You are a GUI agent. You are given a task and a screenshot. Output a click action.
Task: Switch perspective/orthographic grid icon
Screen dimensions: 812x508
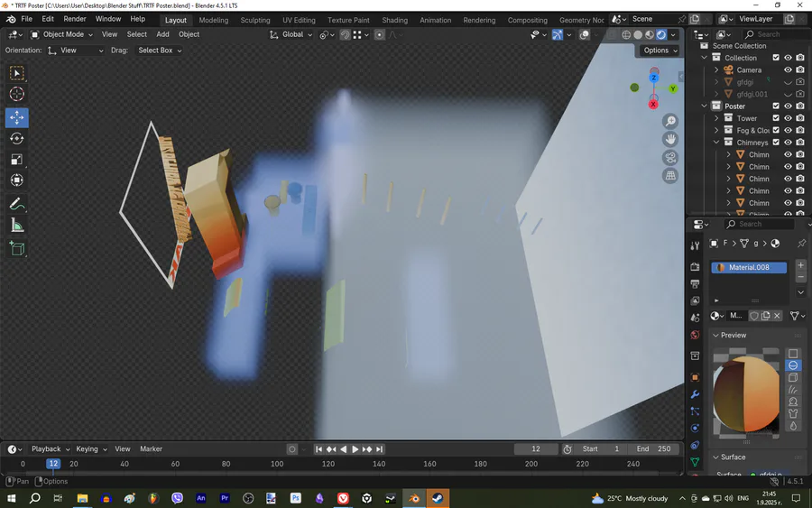pyautogui.click(x=670, y=176)
